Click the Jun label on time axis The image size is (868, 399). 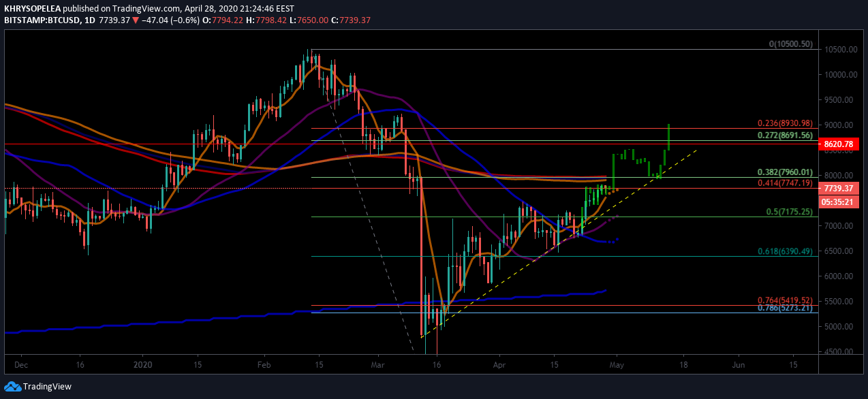pos(738,365)
